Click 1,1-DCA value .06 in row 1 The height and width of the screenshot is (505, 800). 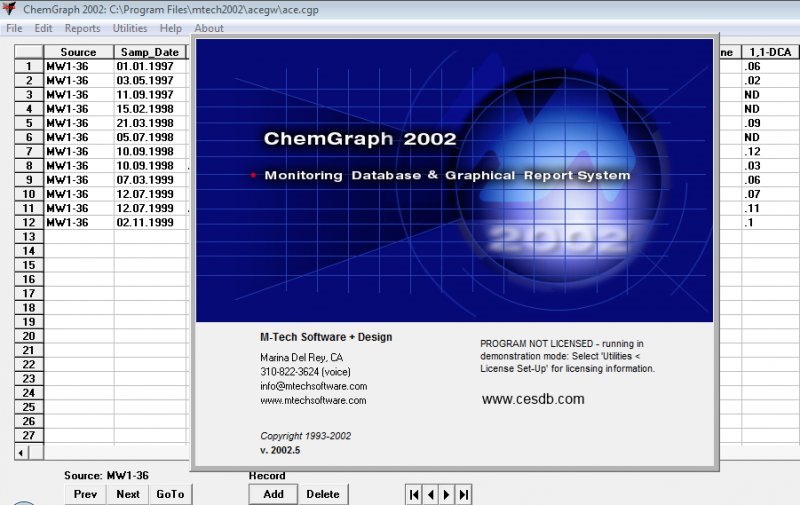(770, 66)
